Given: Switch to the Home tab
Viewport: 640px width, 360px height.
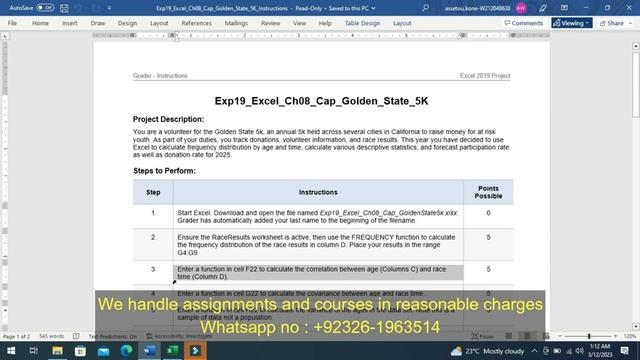Looking at the screenshot, I should pyautogui.click(x=40, y=23).
